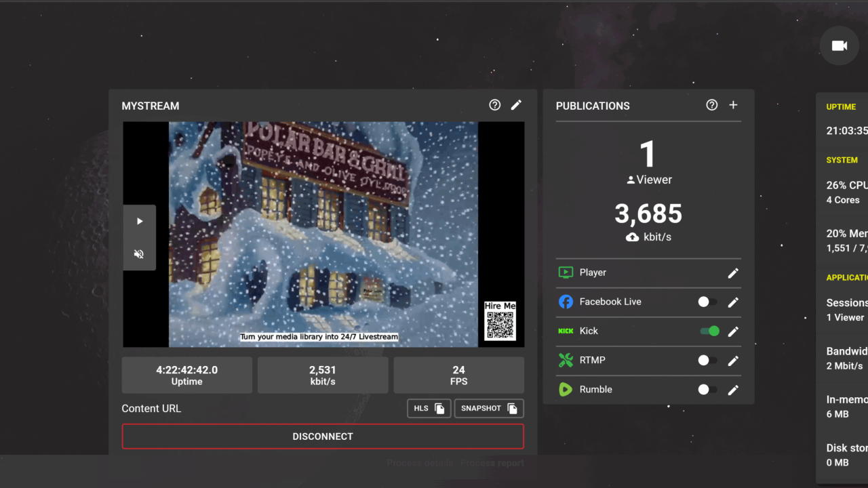
Task: Click the large 1 viewer count in Publications
Action: coord(648,154)
